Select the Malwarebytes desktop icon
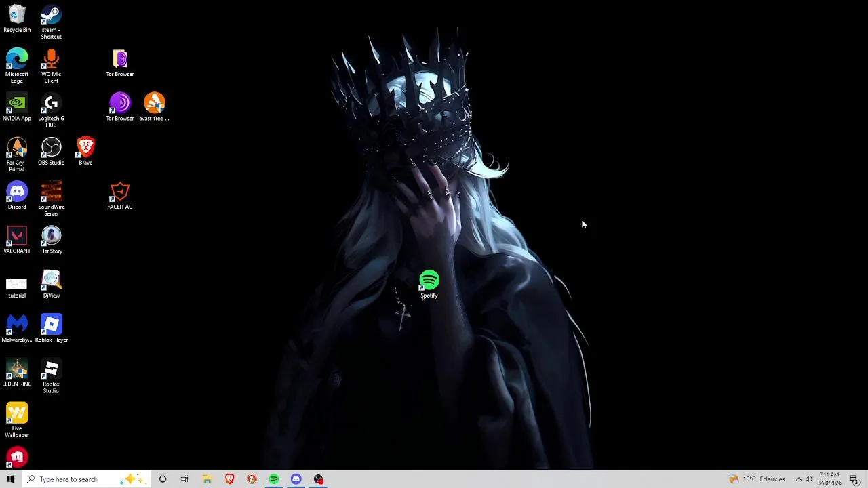Viewport: 868px width, 488px height. pyautogui.click(x=17, y=328)
